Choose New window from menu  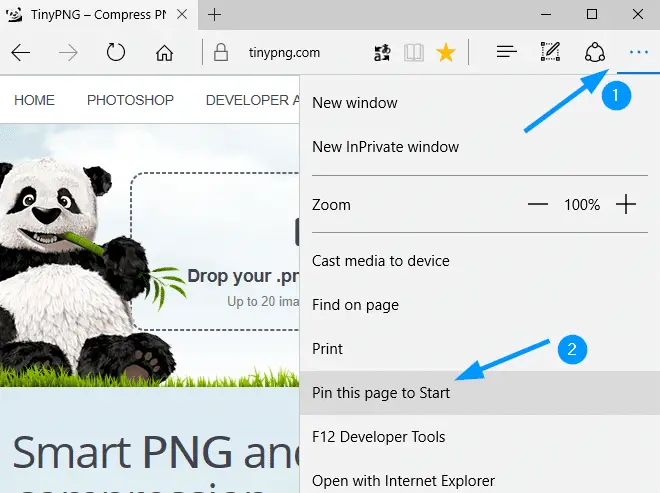(x=479, y=103)
